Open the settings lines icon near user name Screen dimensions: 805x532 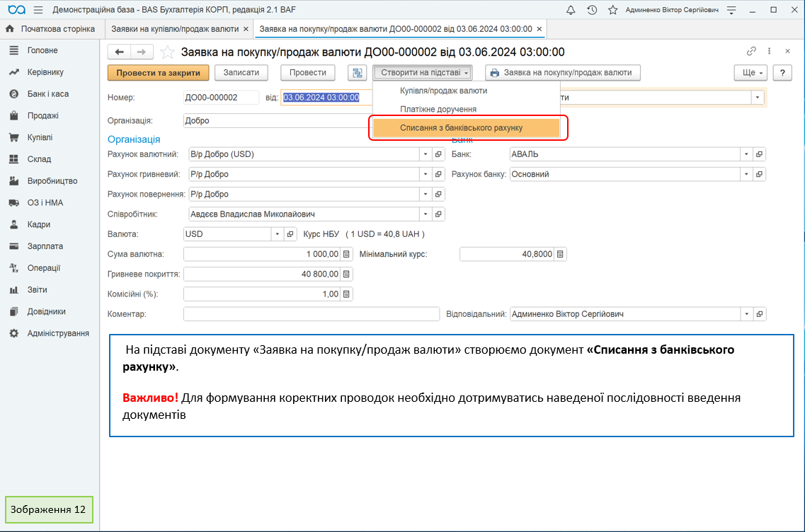coord(731,10)
